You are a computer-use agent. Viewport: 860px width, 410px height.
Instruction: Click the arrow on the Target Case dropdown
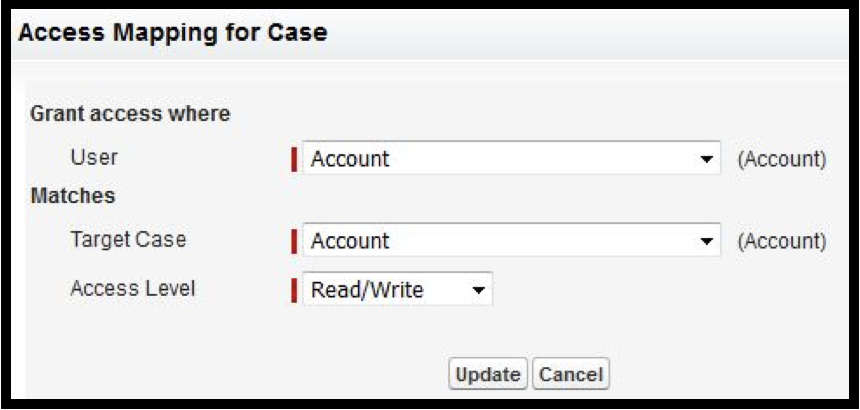[707, 241]
